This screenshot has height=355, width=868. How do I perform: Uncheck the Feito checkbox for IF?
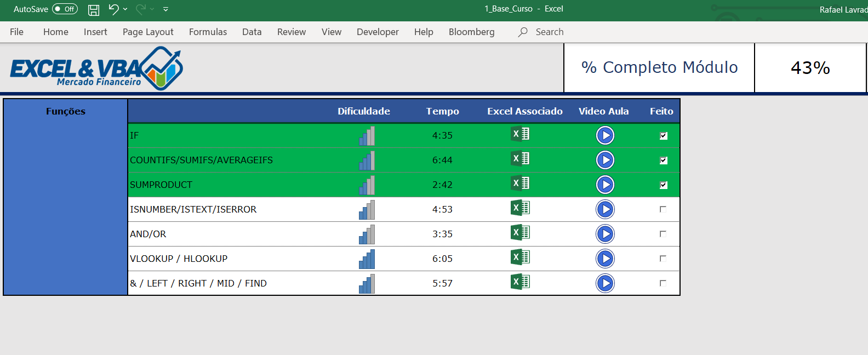tap(664, 136)
